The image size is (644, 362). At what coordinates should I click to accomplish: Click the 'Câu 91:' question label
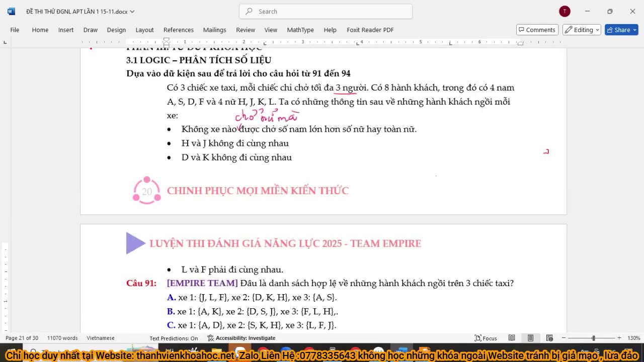point(141,283)
